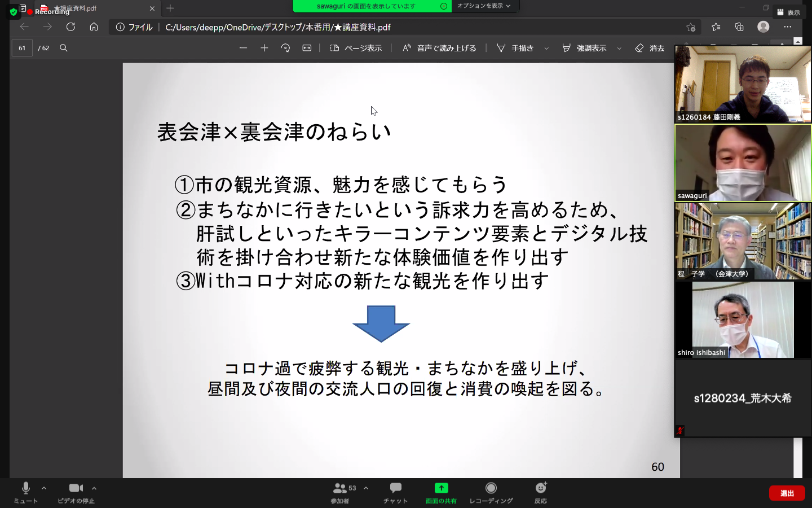
Task: Open browser settings ellipsis menu
Action: coord(788,27)
